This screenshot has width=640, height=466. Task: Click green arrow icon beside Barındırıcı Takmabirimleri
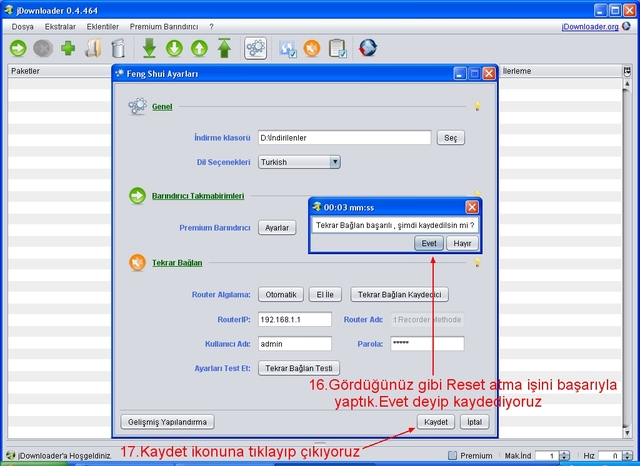coord(138,195)
